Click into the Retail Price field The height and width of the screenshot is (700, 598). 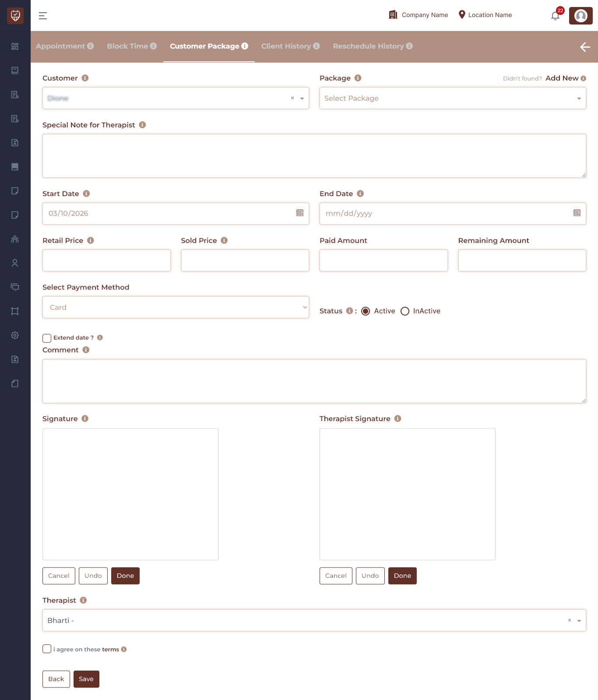click(x=106, y=260)
